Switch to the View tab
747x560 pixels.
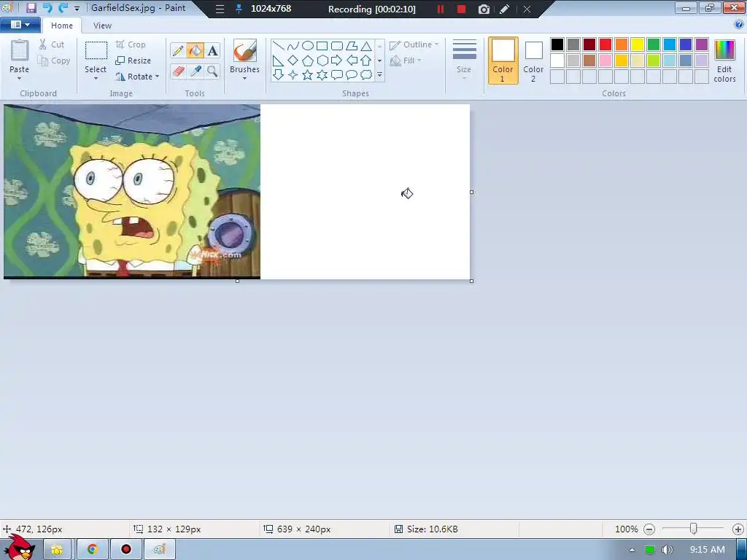[x=102, y=26]
